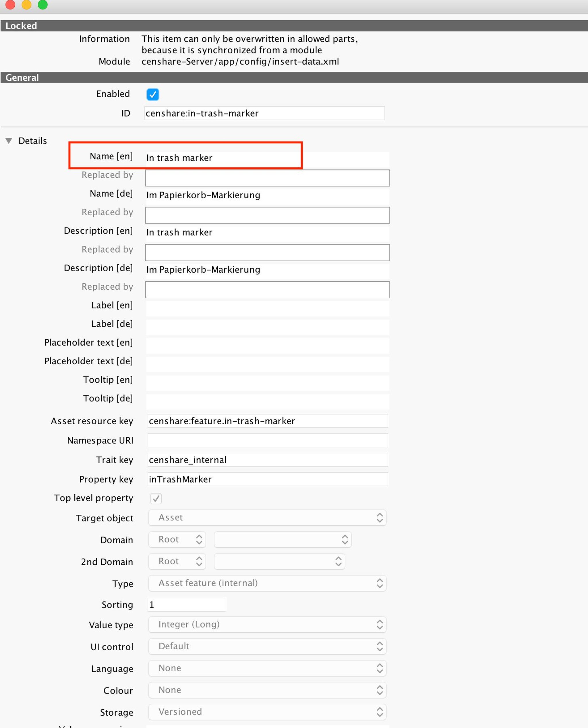Open the Domain Root dropdown
Screen dimensions: 588x728
pos(177,539)
